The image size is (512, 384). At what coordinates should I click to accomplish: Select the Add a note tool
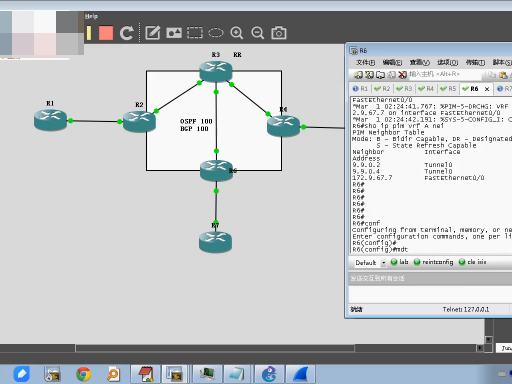pos(153,33)
